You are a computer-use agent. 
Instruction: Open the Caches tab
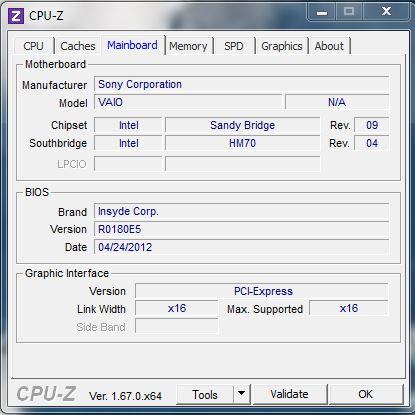tap(78, 46)
